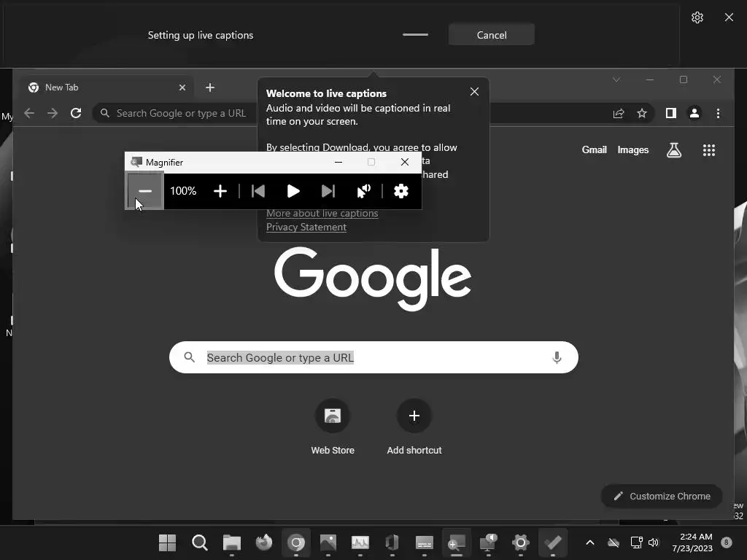The image size is (747, 560).
Task: Start Magnifier reading with the play button
Action: pyautogui.click(x=293, y=192)
